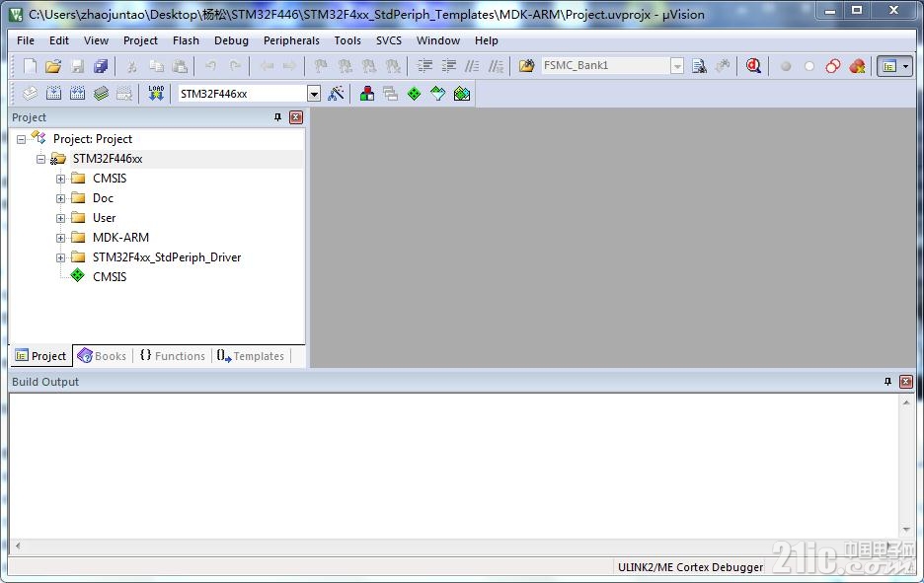
Task: Open the SVCS menu
Action: [388, 40]
